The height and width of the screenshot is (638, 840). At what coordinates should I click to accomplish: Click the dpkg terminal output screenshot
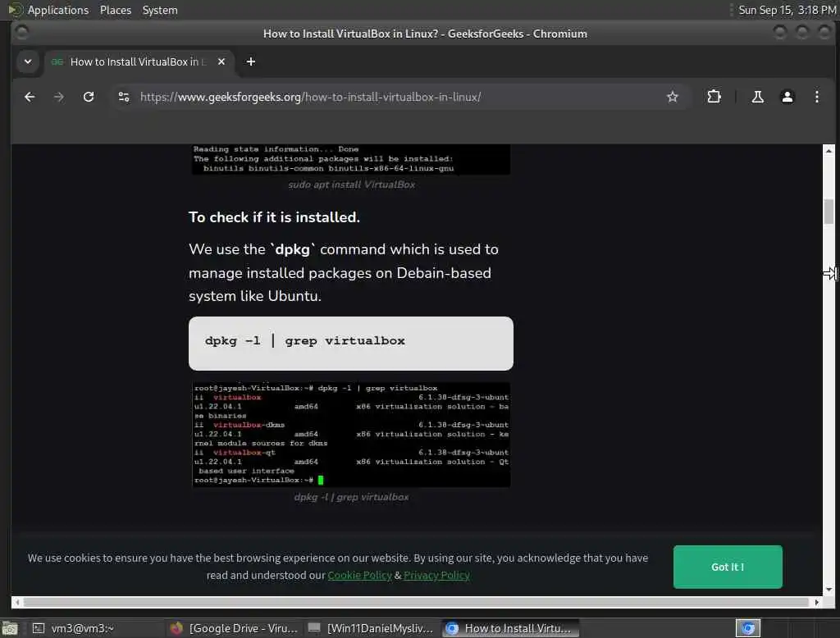click(x=351, y=435)
